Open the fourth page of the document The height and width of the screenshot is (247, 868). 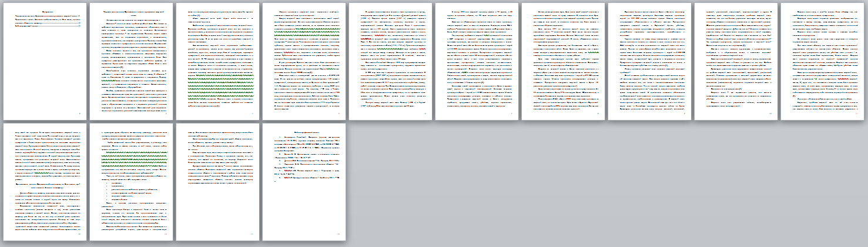click(x=304, y=61)
